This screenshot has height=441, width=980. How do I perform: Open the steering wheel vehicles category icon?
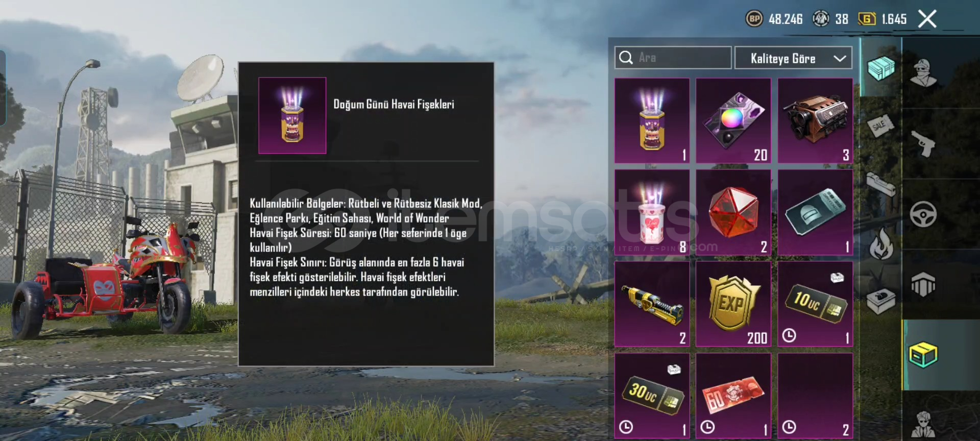923,214
